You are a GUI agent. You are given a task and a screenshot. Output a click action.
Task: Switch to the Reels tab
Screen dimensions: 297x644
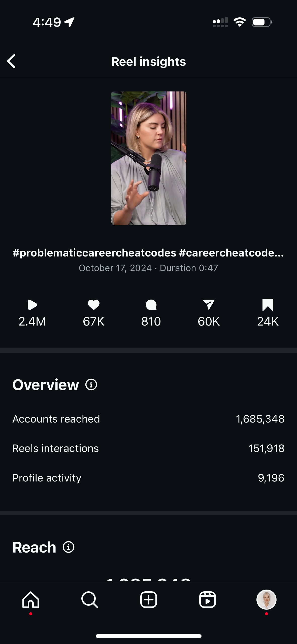coord(208,600)
